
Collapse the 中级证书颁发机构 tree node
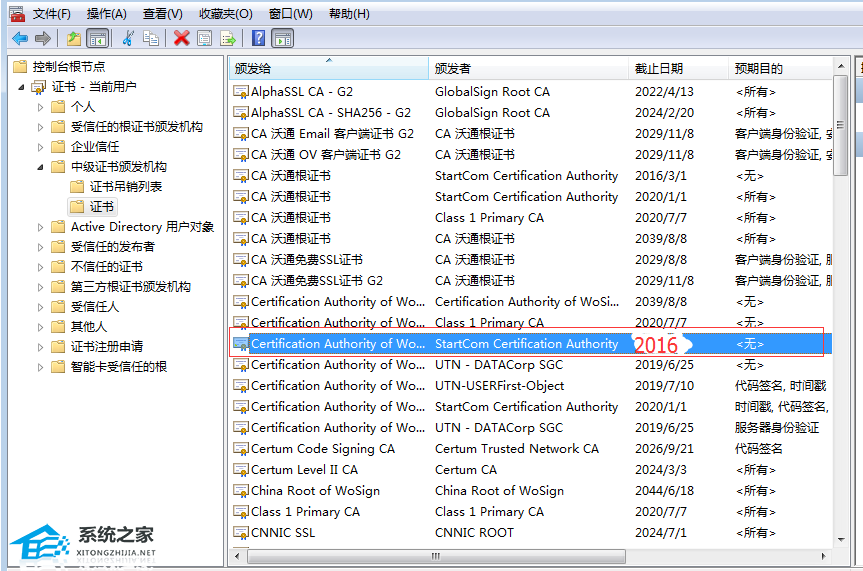[40, 167]
